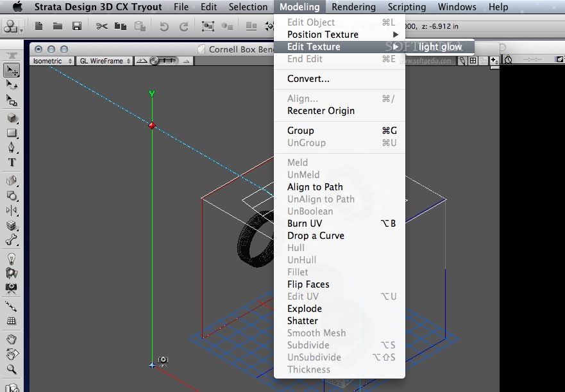Screen dimensions: 565x392
Task: Choose Recenter Origin in Modeling menu
Action: pos(339,111)
